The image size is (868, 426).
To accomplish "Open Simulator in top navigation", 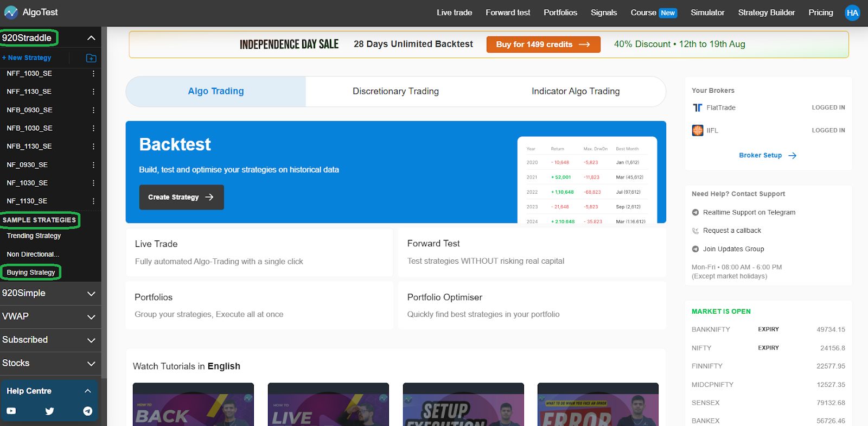I will 707,12.
